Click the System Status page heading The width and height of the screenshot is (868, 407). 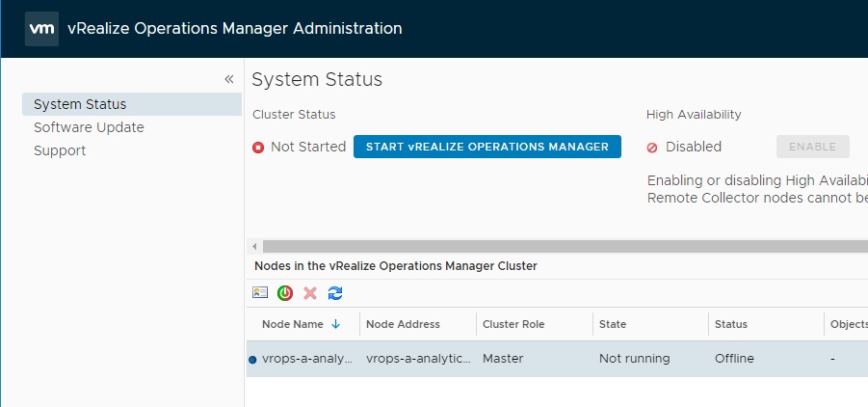pyautogui.click(x=317, y=79)
